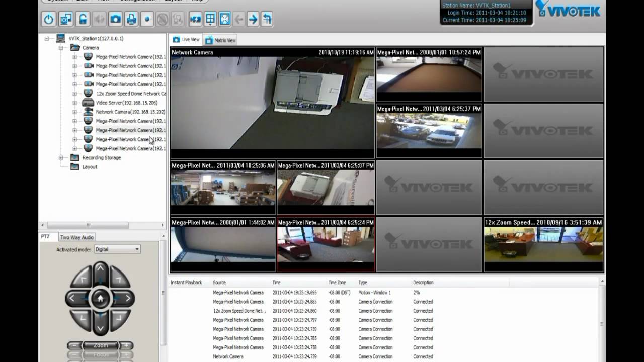This screenshot has width=644, height=362.
Task: Click the blue arrows icon before grid layout
Action: (x=195, y=19)
